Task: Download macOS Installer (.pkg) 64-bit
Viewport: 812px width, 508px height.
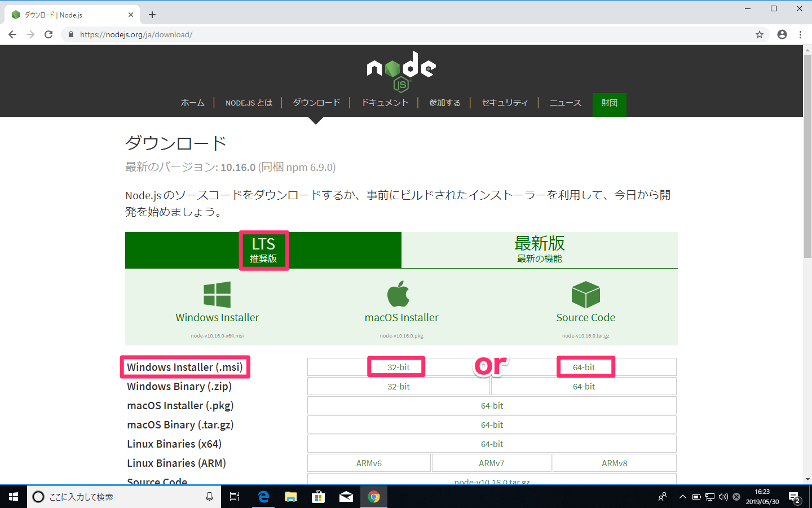Action: point(492,406)
